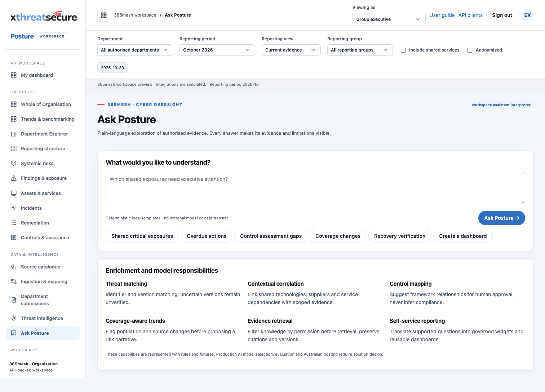Click the grid icon beside the 365mesh workspace breadcrumb
This screenshot has height=392, width=545.
[x=104, y=15]
